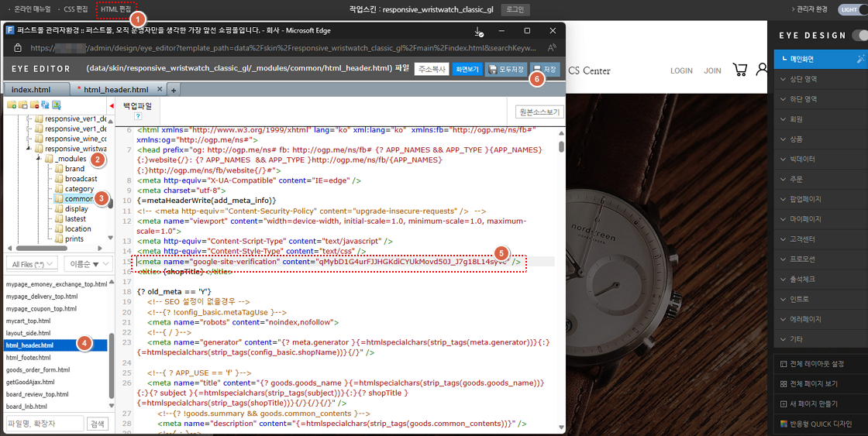The image size is (868, 436).
Task: Expand the 고객센터 section
Action: [x=821, y=239]
